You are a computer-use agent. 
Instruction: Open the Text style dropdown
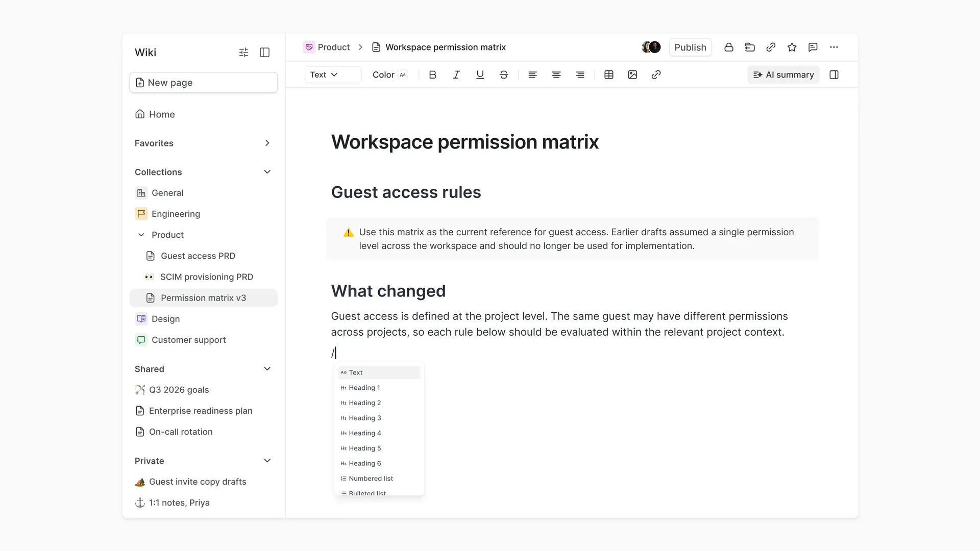point(333,75)
